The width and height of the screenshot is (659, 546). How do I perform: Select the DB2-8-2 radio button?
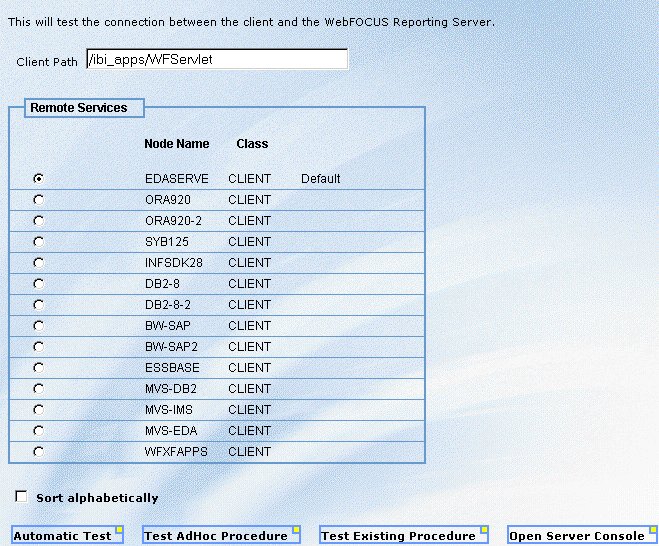click(x=39, y=305)
